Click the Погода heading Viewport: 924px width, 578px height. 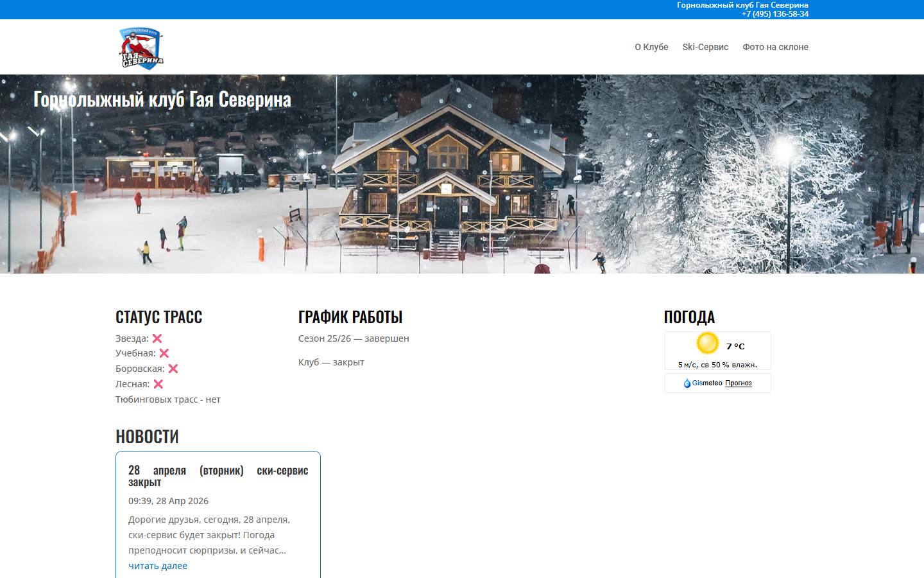pos(689,317)
